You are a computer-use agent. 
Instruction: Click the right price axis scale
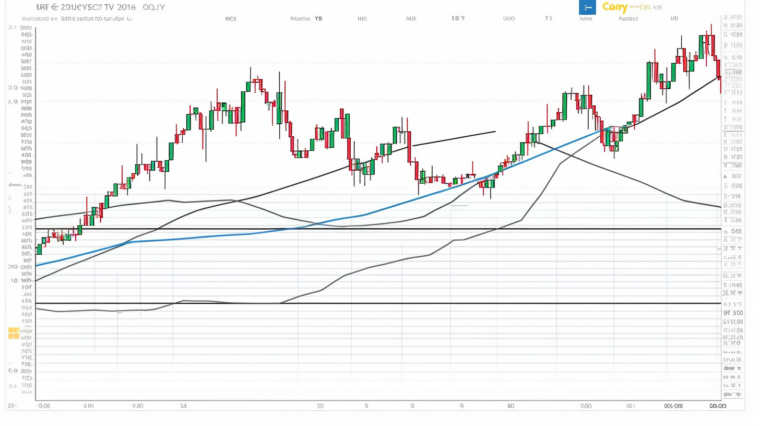point(735,200)
